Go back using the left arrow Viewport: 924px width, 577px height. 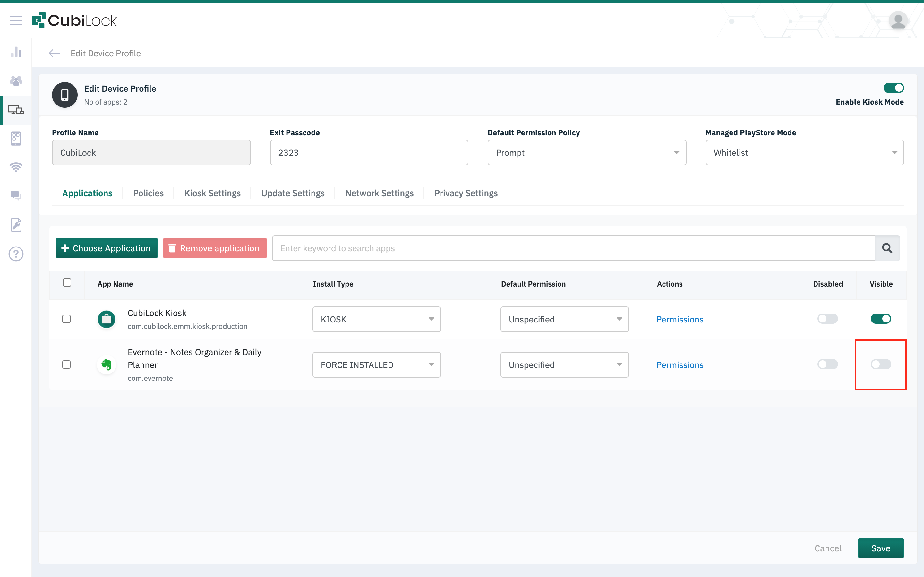54,54
